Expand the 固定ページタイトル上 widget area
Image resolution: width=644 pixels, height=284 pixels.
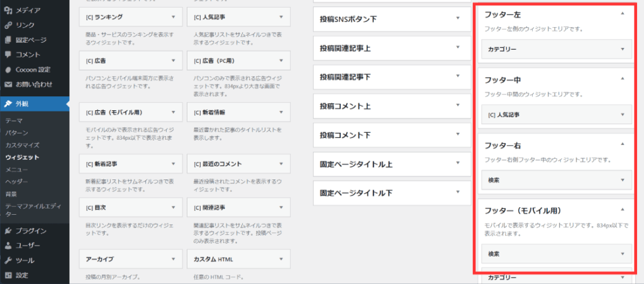point(458,164)
